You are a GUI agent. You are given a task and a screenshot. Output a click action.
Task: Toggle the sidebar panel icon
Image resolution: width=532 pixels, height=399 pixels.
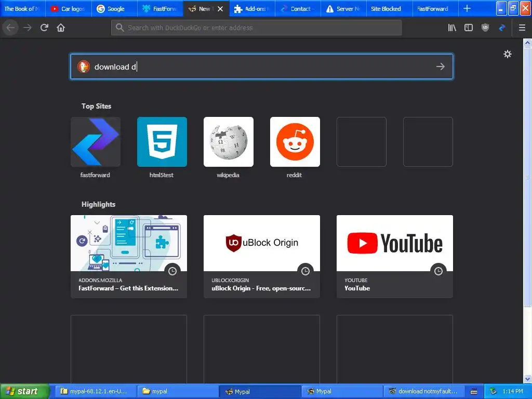click(469, 28)
